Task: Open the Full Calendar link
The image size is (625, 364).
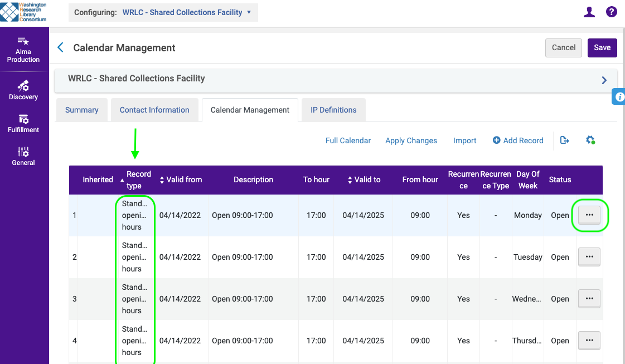Action: coord(348,140)
